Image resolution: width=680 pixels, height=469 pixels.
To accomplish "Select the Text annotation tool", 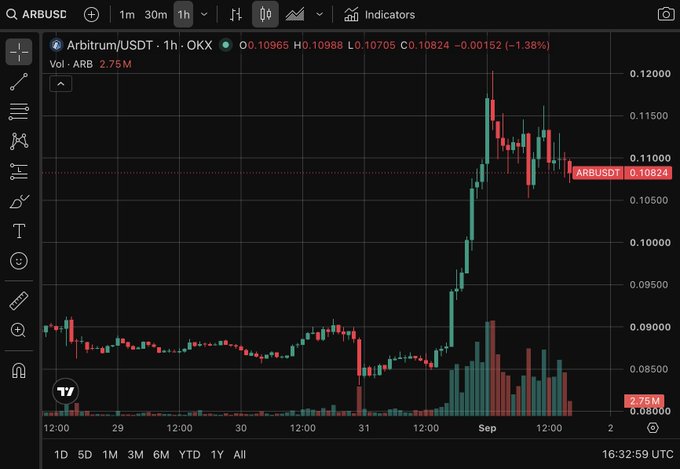I will point(19,231).
